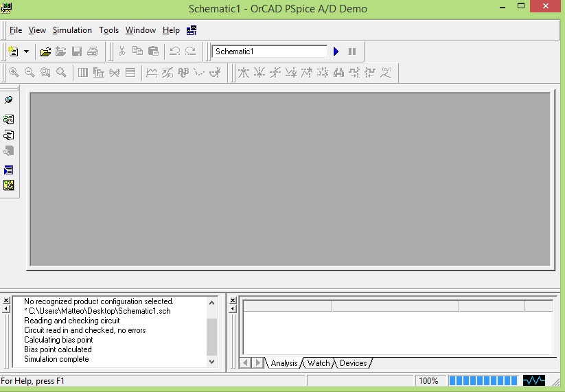
Task: Open the Tools menu
Action: (x=108, y=30)
